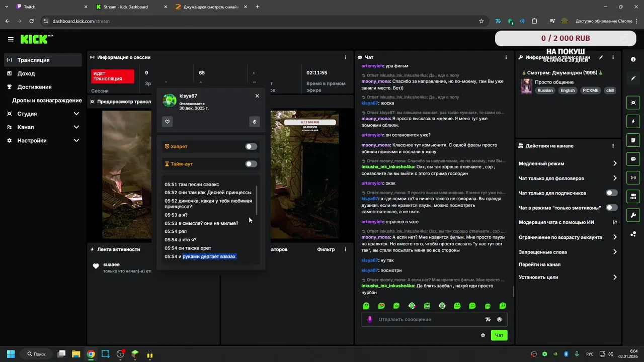The image size is (644, 362).
Task: Click the Russian stream tag
Action: point(545,90)
